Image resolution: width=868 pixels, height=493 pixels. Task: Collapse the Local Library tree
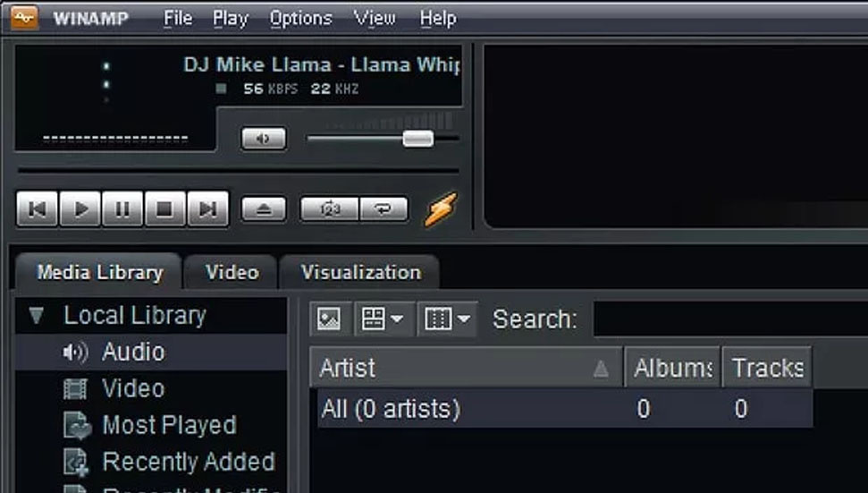pyautogui.click(x=37, y=315)
